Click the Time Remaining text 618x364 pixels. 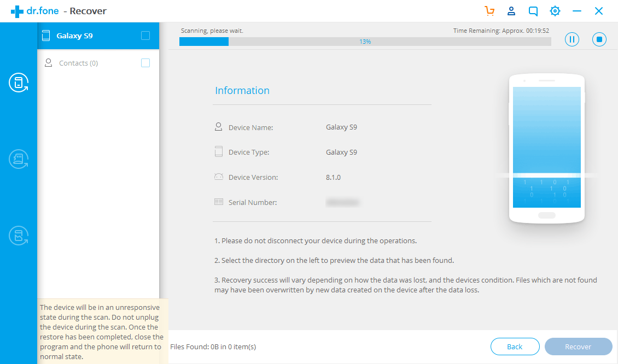coord(501,31)
